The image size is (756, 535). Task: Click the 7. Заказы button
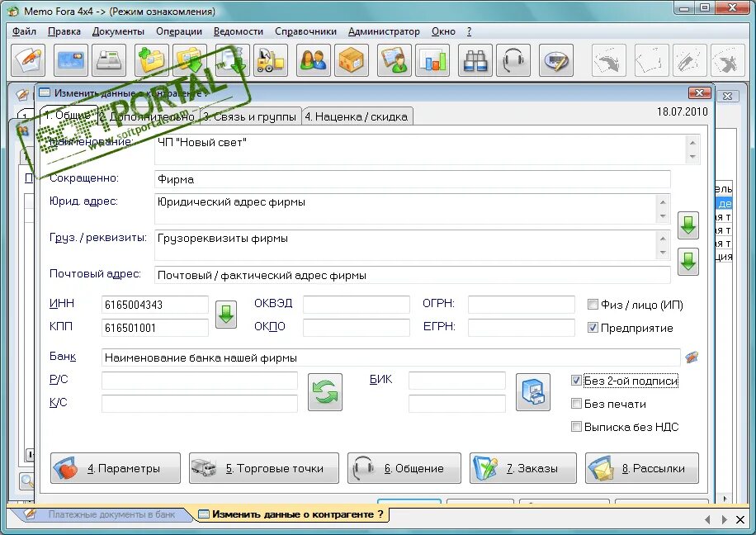(x=523, y=468)
